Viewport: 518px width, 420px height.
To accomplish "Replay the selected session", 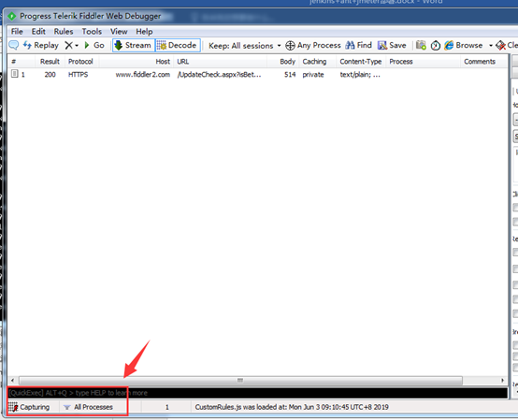I will [x=40, y=45].
